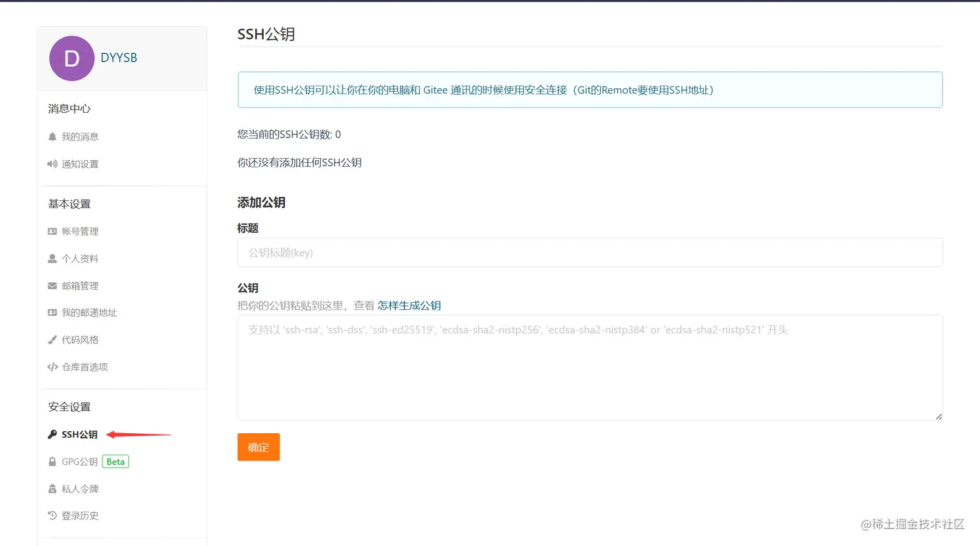Click the text 您当前的SSH公钥数: 0
The width and height of the screenshot is (980, 546).
click(289, 134)
